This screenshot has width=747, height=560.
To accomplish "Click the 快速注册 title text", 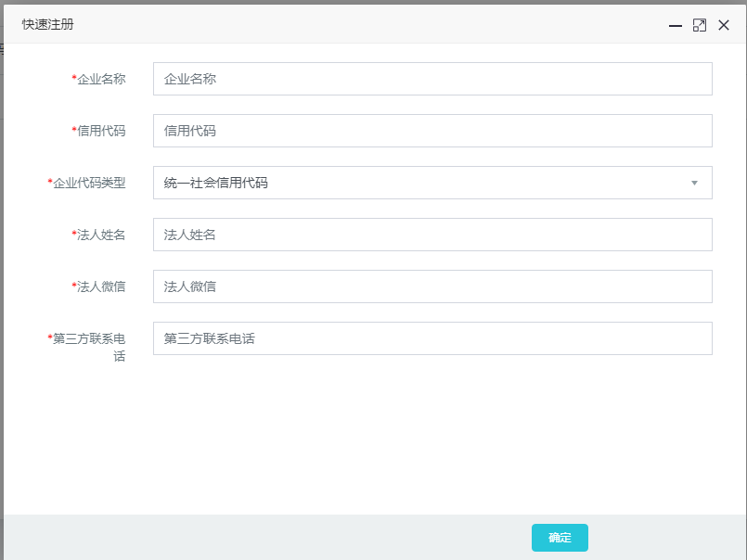I will tap(48, 25).
